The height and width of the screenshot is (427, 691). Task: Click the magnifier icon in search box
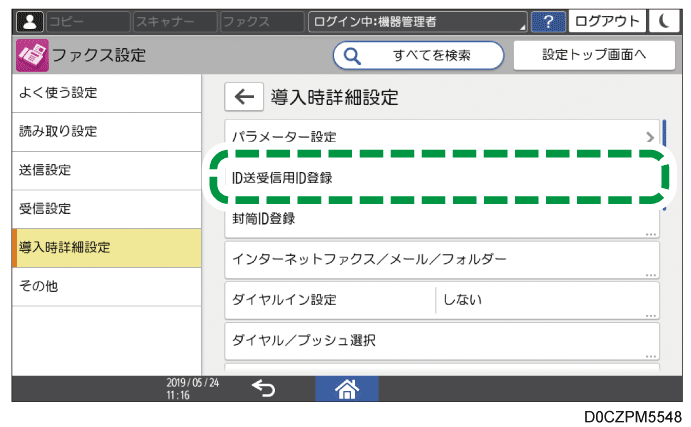pos(352,56)
